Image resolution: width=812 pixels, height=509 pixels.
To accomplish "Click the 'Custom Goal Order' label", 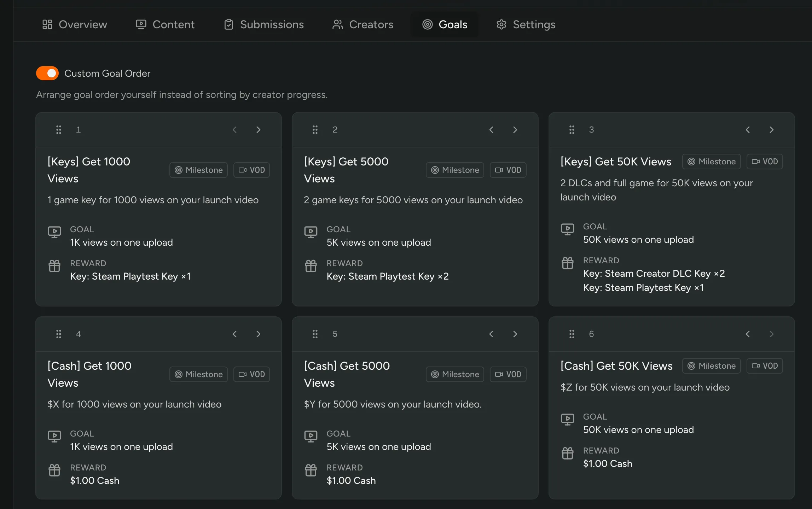I will click(107, 73).
